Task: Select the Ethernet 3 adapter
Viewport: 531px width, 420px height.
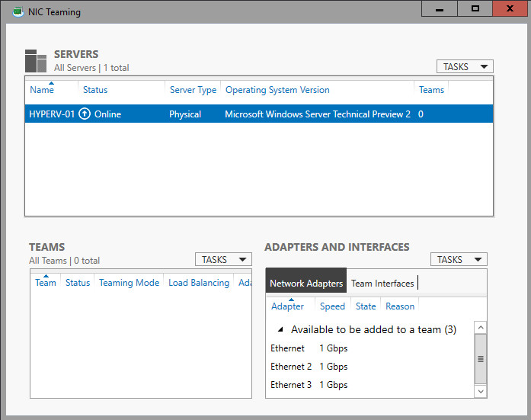Action: (x=292, y=385)
